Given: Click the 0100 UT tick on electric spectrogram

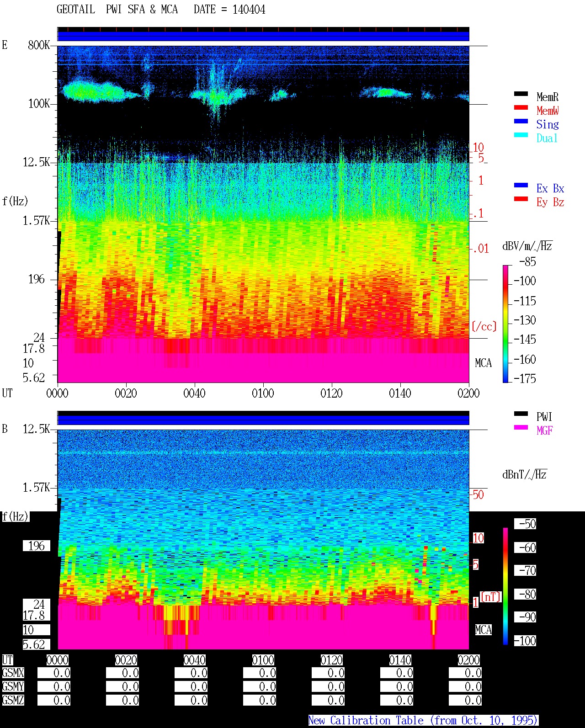Looking at the screenshot, I should point(263,393).
